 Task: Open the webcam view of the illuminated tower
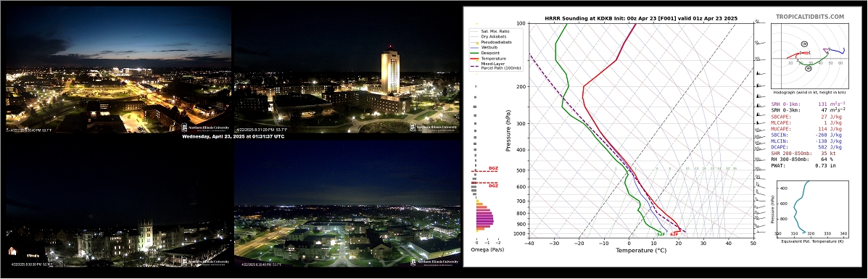[347, 69]
